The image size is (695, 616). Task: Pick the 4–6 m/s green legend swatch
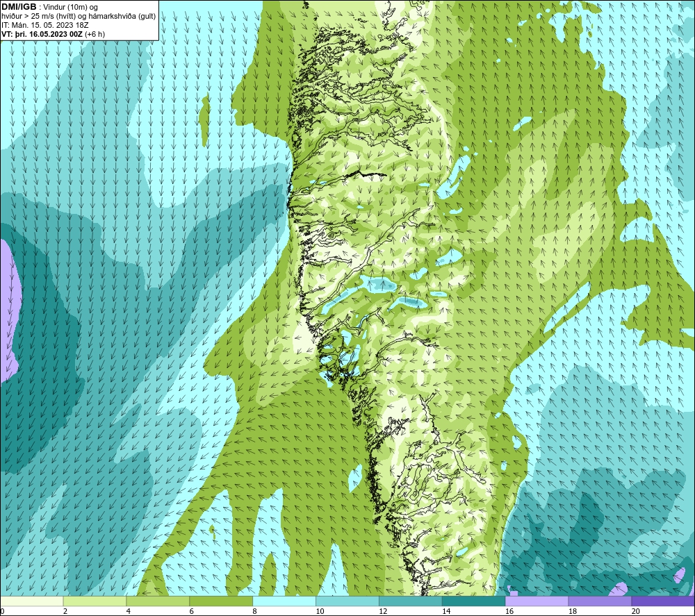pyautogui.click(x=158, y=601)
